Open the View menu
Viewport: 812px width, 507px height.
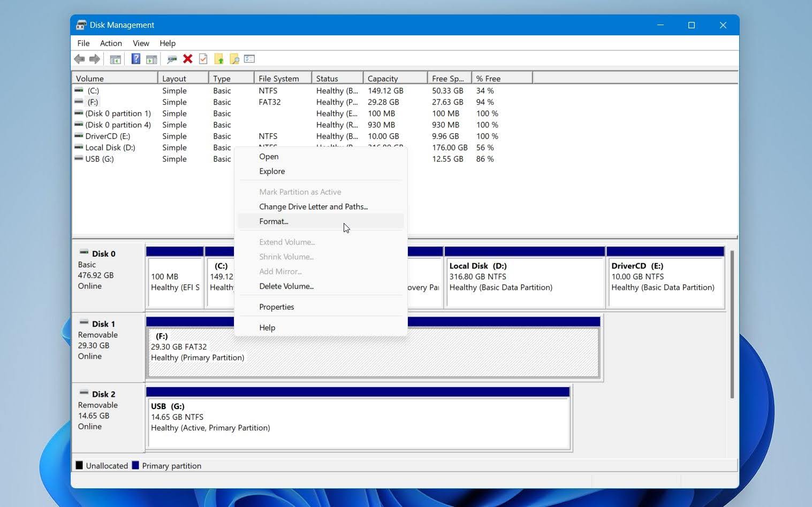141,43
